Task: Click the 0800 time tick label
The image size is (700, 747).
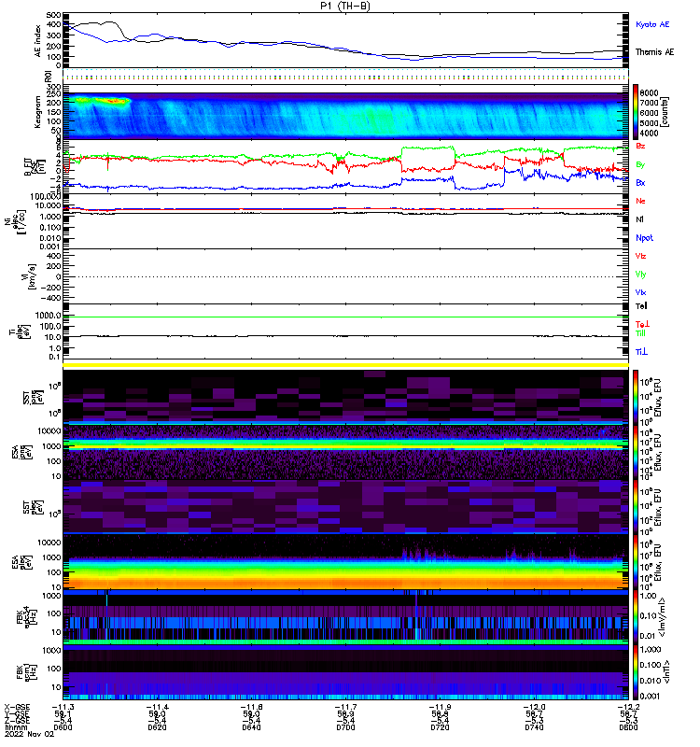Action: tap(628, 727)
